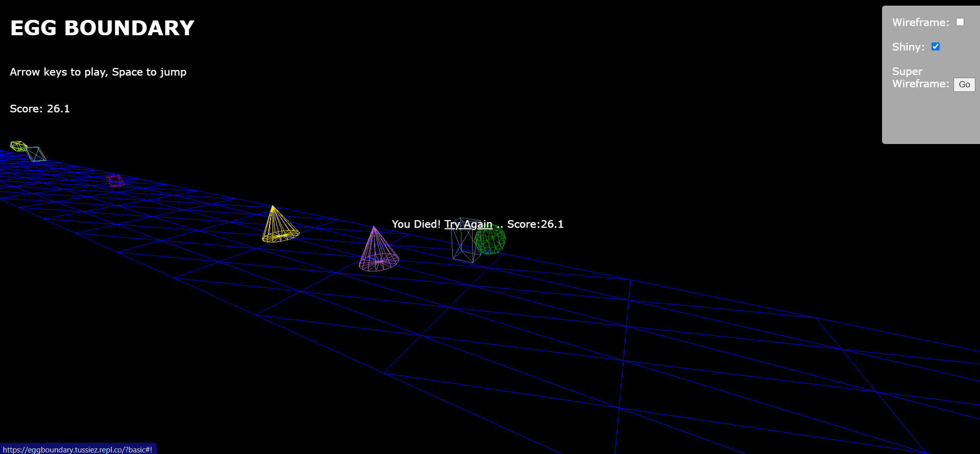Click the small magenta wireframe shape on the track

(115, 181)
